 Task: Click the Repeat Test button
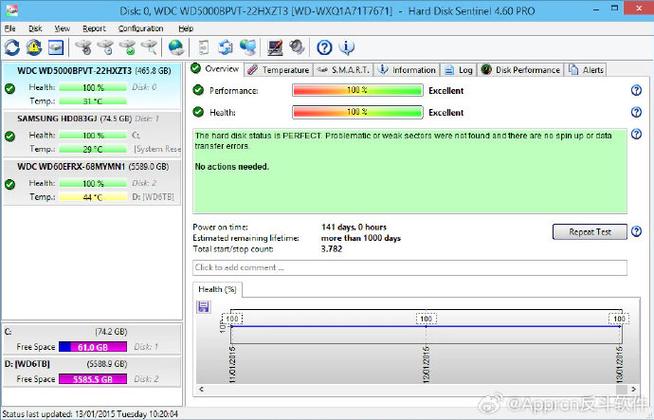pyautogui.click(x=590, y=232)
